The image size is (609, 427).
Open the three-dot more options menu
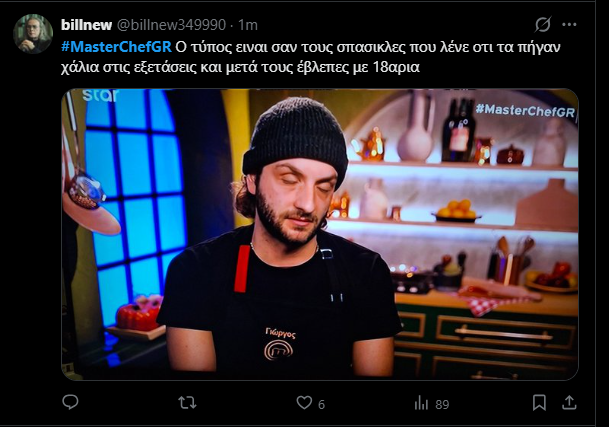coord(569,24)
